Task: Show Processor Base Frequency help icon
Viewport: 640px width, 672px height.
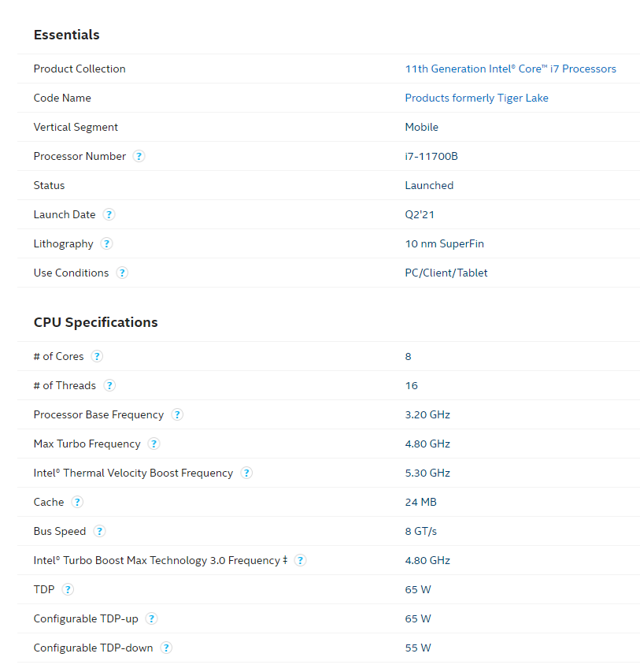Action: tap(177, 414)
